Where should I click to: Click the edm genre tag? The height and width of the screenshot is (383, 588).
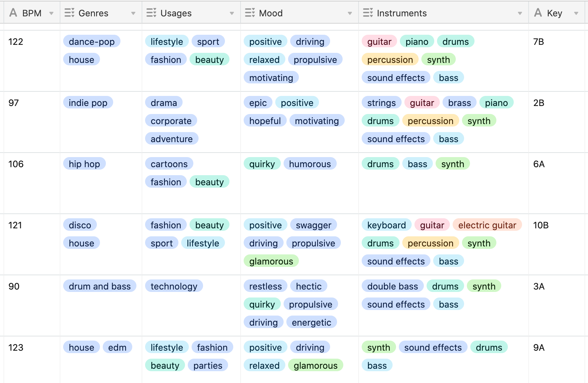[x=117, y=348]
